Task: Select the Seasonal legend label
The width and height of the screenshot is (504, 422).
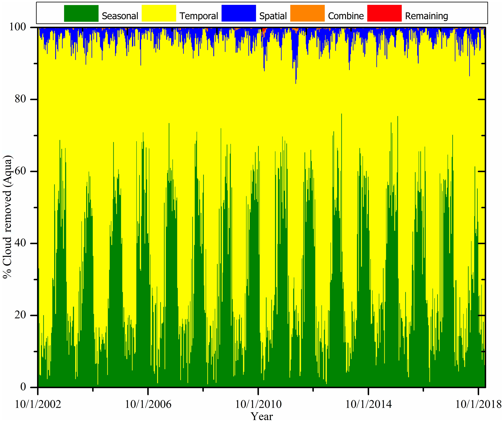Action: coord(120,16)
